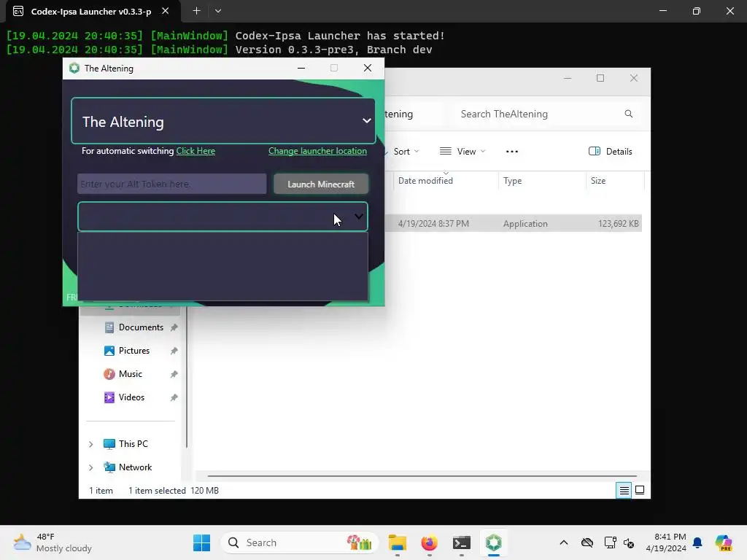
Task: Open the clock showing 8:41 PM
Action: pyautogui.click(x=666, y=542)
